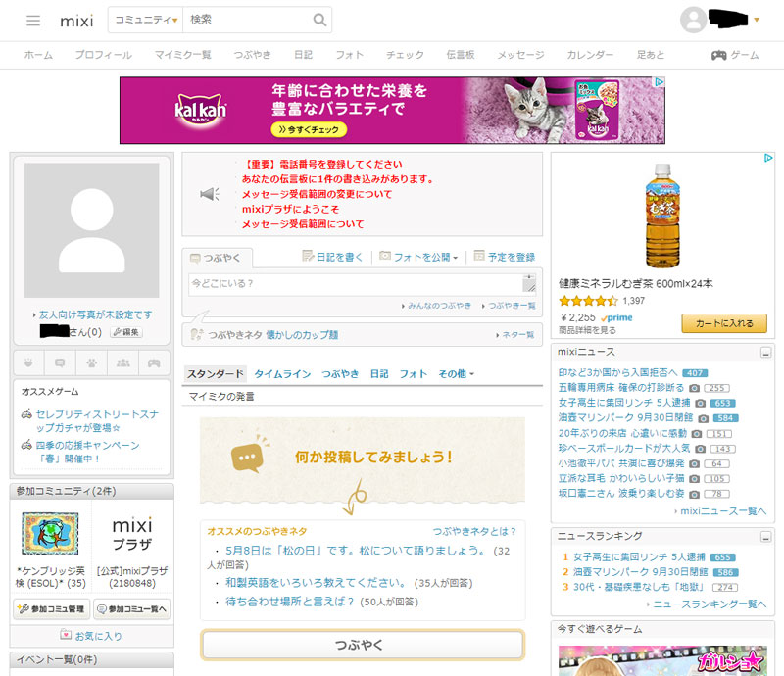Click the paw-print icon under the profile photo
This screenshot has width=784, height=676.
[91, 363]
